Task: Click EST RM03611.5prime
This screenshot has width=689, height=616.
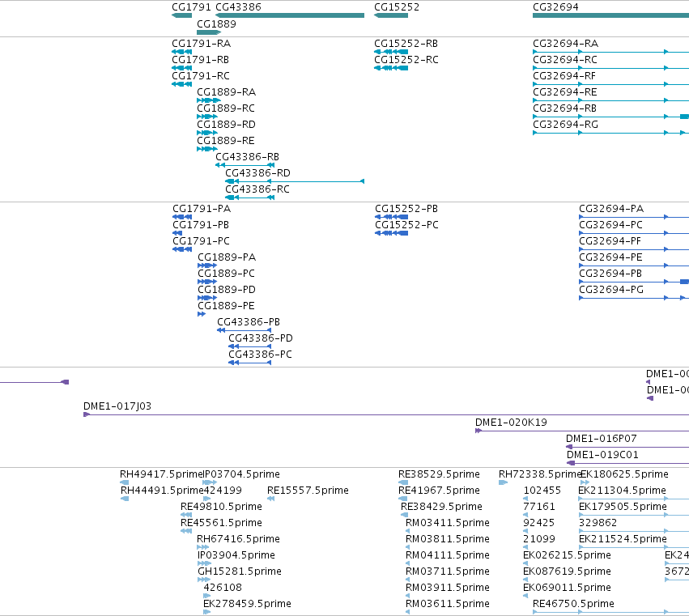Action: tap(447, 604)
